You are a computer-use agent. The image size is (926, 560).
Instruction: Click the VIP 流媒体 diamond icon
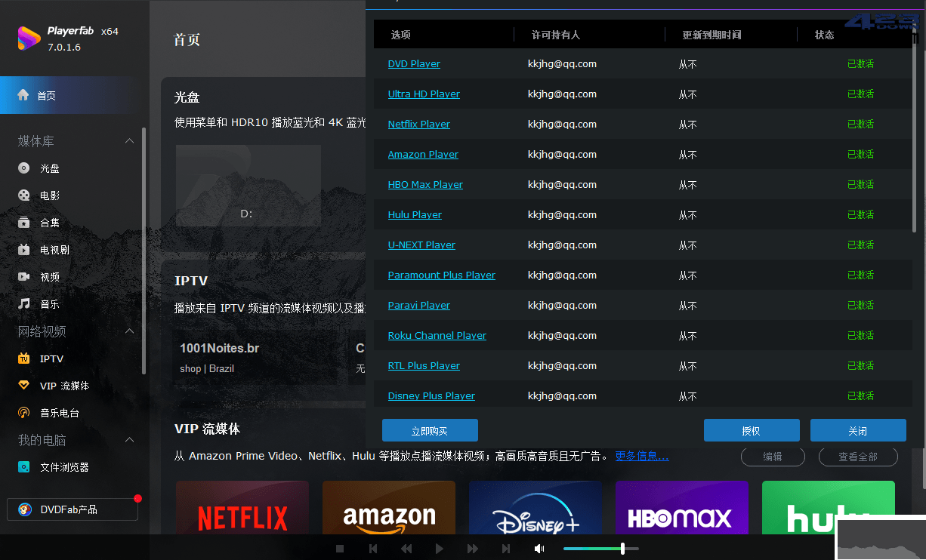point(24,386)
